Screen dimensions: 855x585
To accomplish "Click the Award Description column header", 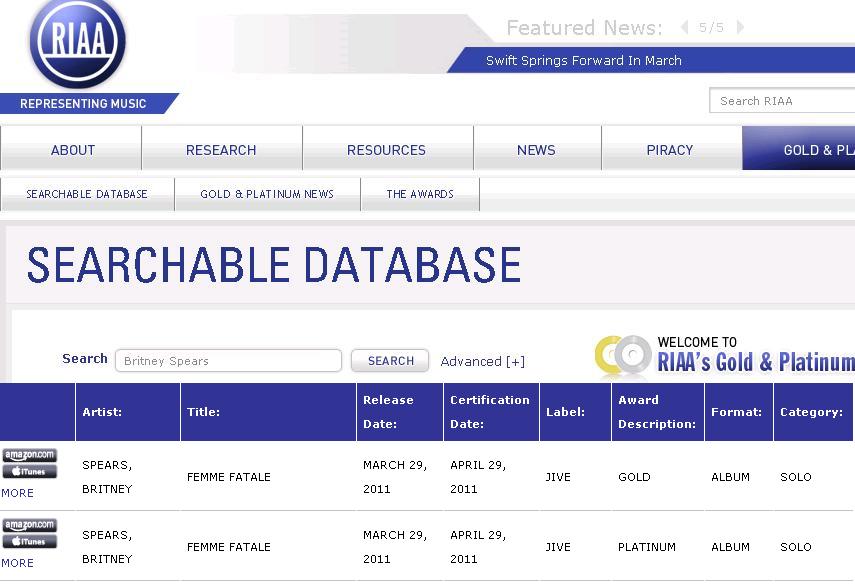I will [x=658, y=412].
